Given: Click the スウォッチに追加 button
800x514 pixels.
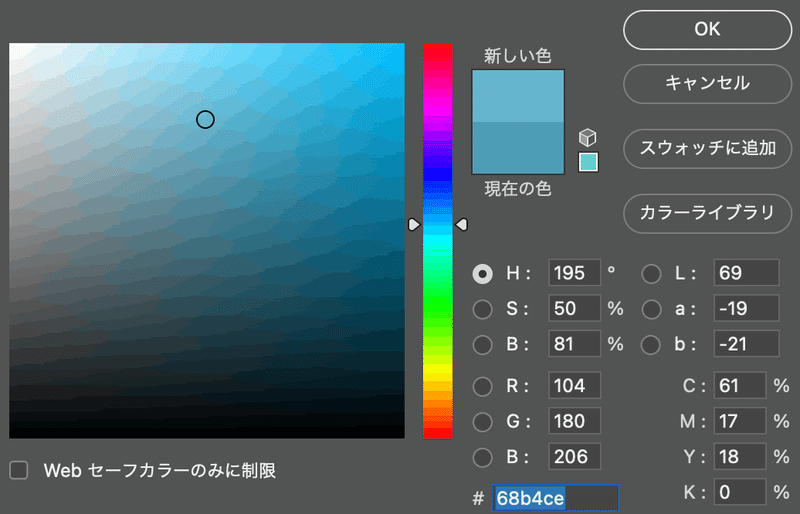Looking at the screenshot, I should tap(707, 149).
